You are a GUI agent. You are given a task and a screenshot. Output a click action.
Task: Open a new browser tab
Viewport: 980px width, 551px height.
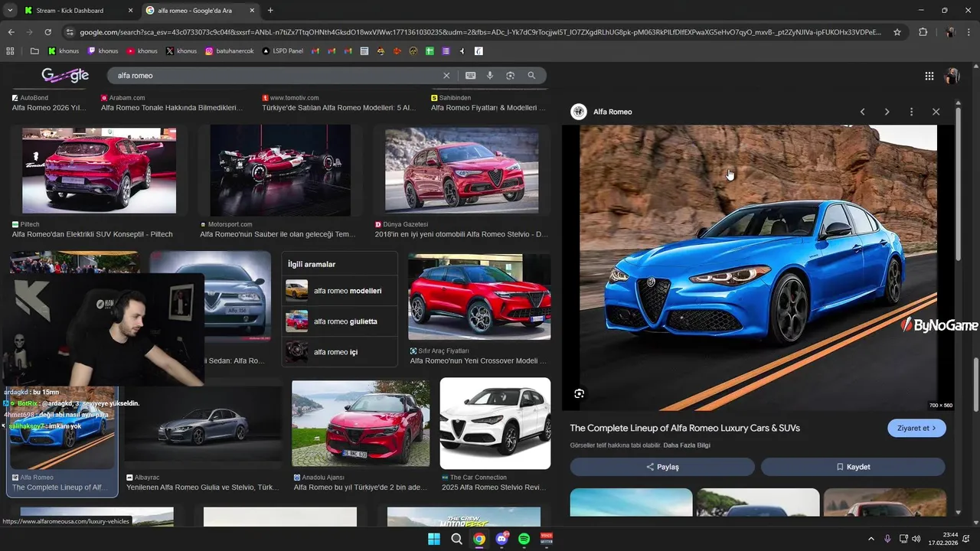pos(270,11)
